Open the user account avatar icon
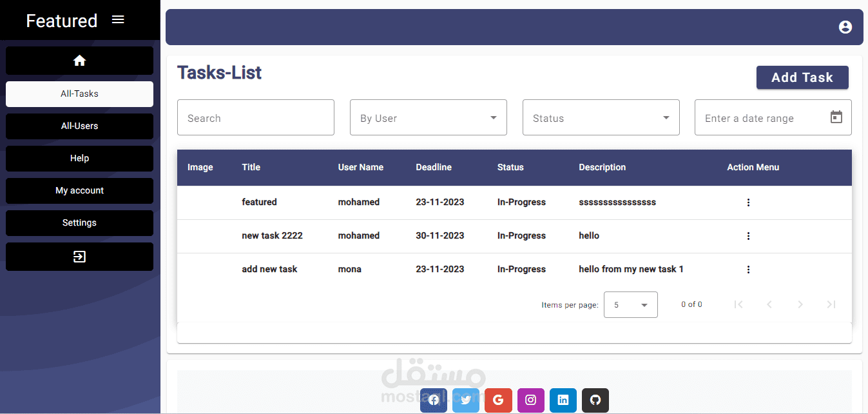This screenshot has height=414, width=868. [845, 27]
